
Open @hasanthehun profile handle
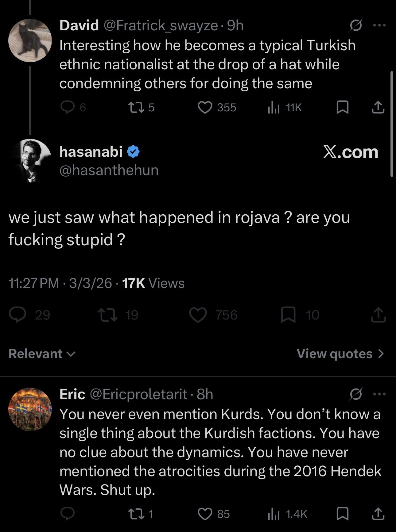[x=109, y=170]
